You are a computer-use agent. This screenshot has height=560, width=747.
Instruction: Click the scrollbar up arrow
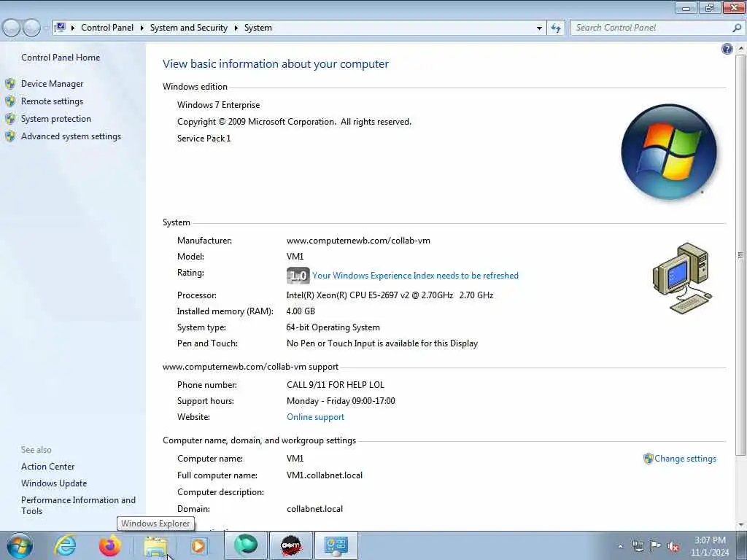click(x=740, y=48)
